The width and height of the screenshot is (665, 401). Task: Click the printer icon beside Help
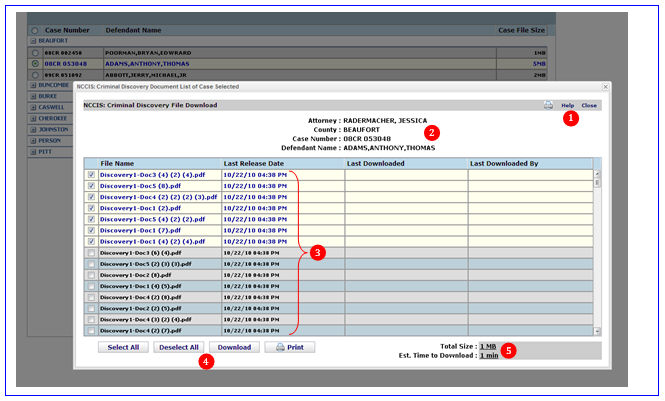(548, 105)
